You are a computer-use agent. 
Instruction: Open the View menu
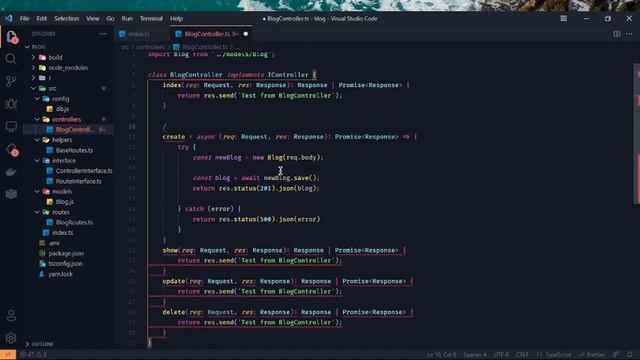(93, 18)
